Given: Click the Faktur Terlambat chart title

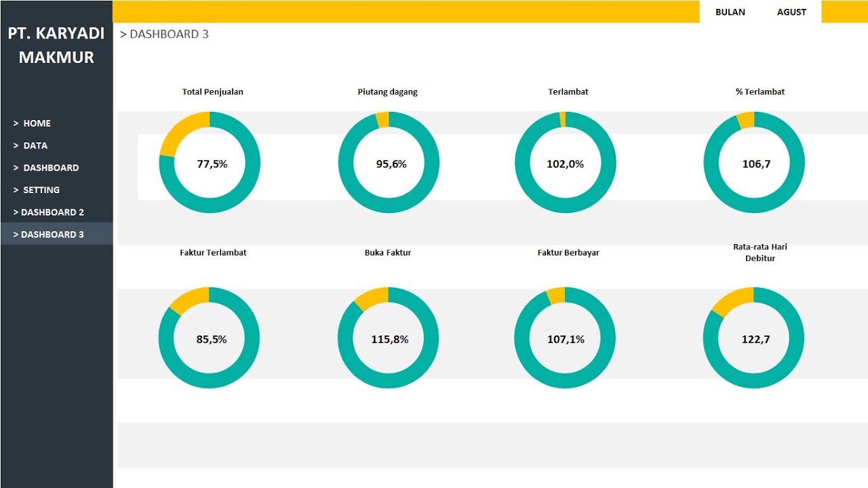Looking at the screenshot, I should coord(213,252).
